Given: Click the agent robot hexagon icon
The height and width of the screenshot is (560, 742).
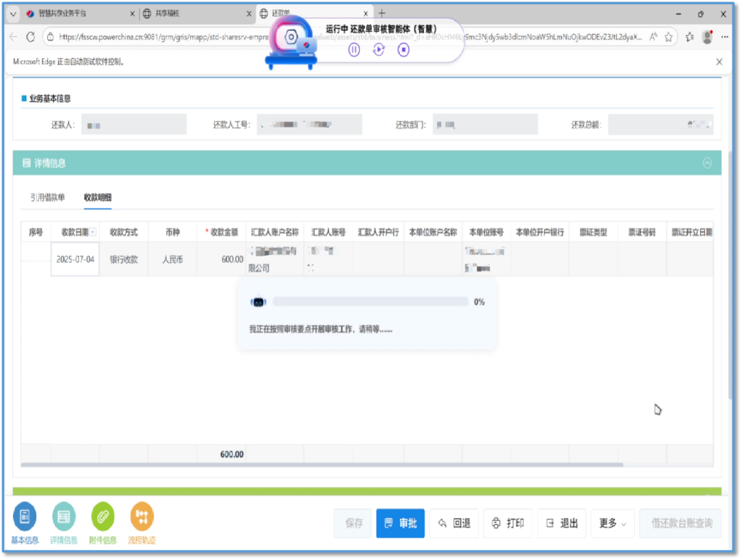Looking at the screenshot, I should point(291,37).
